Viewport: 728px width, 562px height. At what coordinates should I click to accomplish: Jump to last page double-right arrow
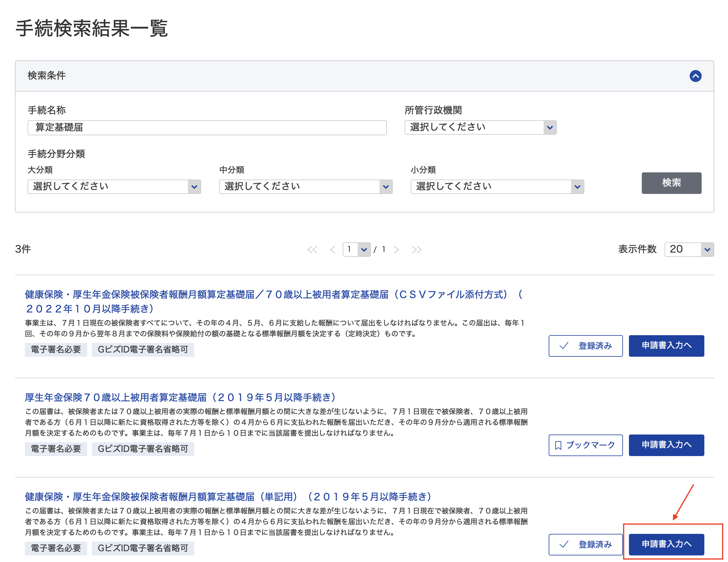click(416, 249)
